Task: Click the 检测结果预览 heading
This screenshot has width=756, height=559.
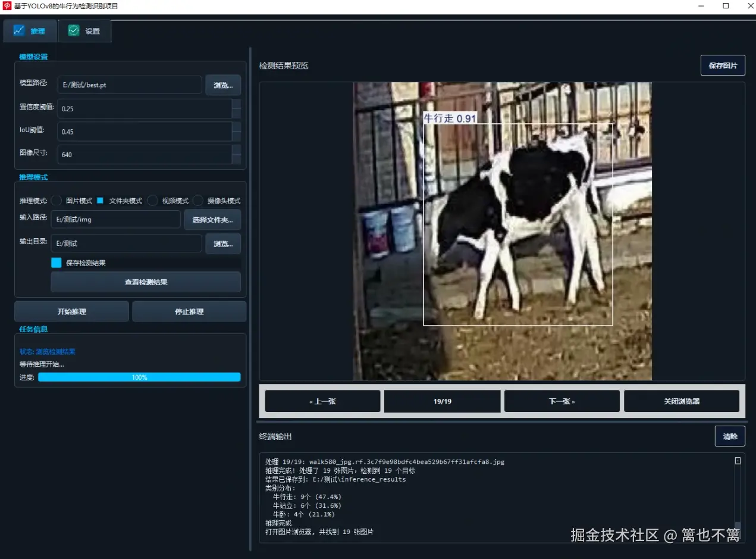Action: (284, 65)
